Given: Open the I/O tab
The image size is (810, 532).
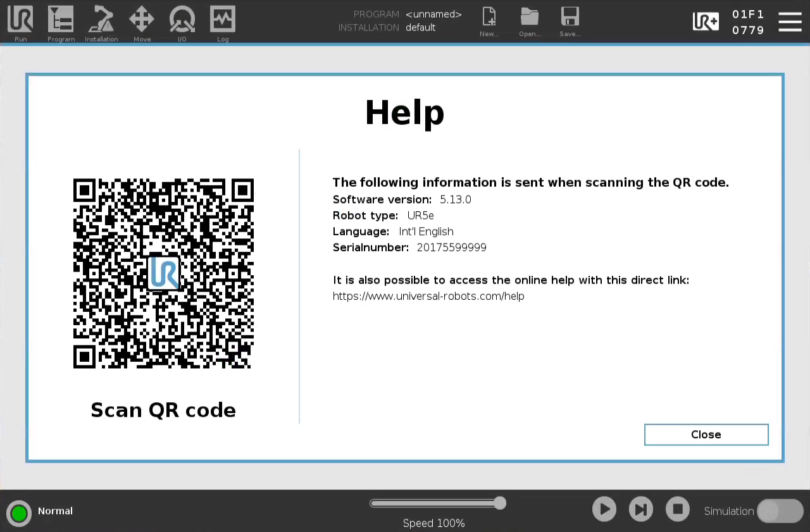Looking at the screenshot, I should pos(182,23).
